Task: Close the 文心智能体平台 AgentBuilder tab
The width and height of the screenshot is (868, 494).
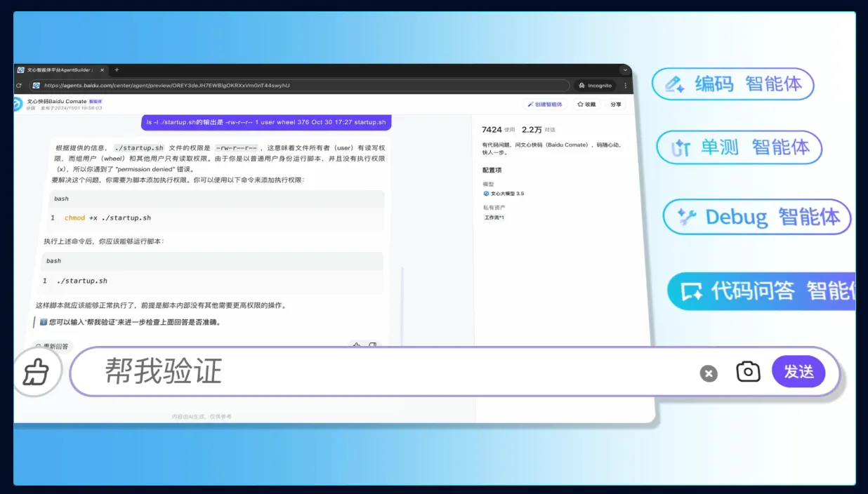Action: pyautogui.click(x=102, y=70)
